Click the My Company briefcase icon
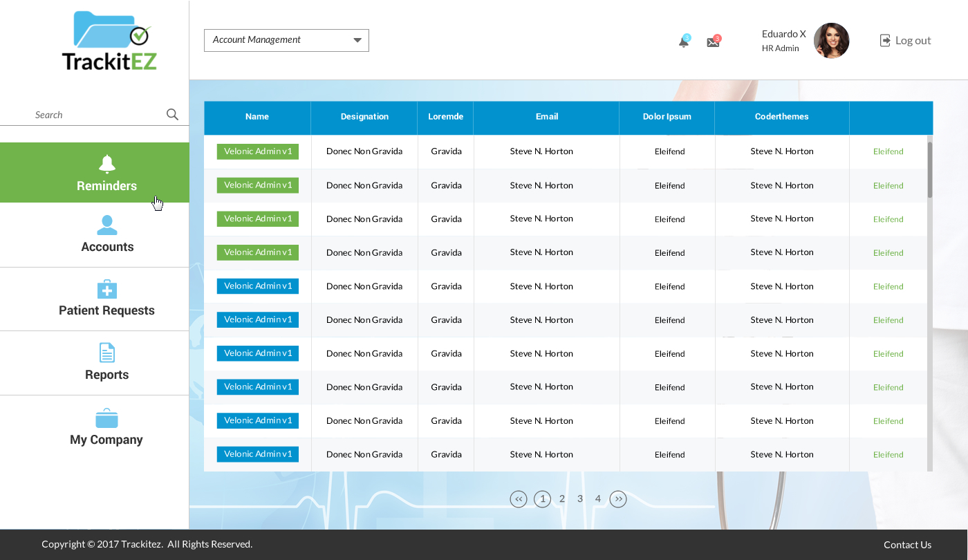The height and width of the screenshot is (560, 968). pyautogui.click(x=106, y=418)
